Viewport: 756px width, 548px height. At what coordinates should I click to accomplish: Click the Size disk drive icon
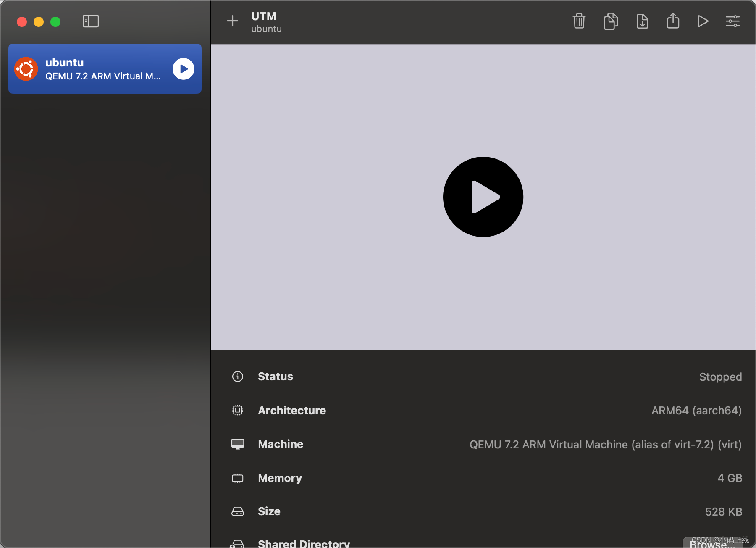tap(238, 511)
